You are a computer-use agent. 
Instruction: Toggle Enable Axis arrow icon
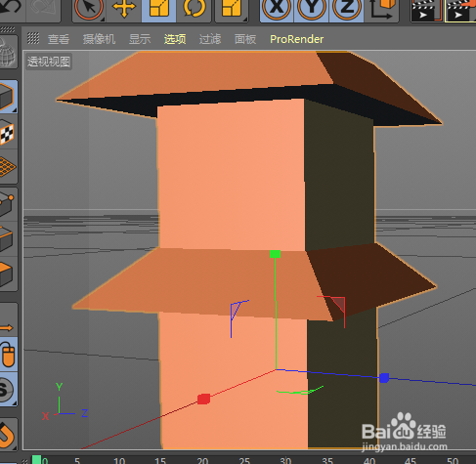(x=7, y=327)
